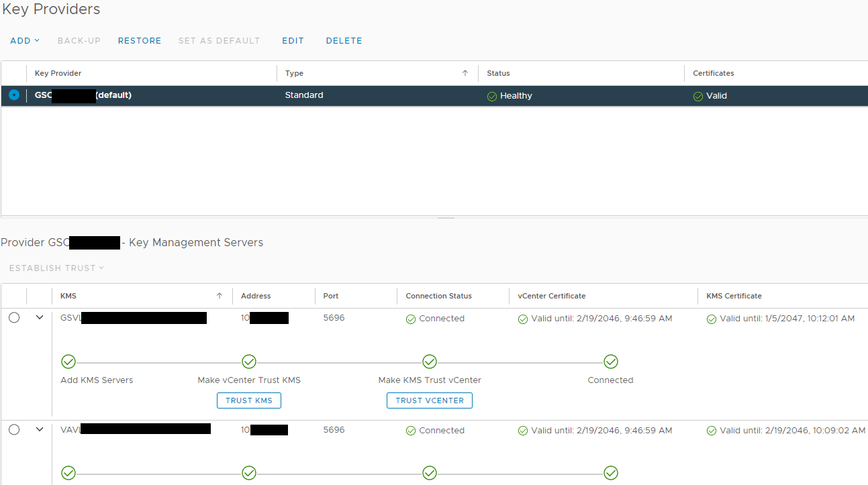
Task: Click the panel split divider handle
Action: coord(446,218)
